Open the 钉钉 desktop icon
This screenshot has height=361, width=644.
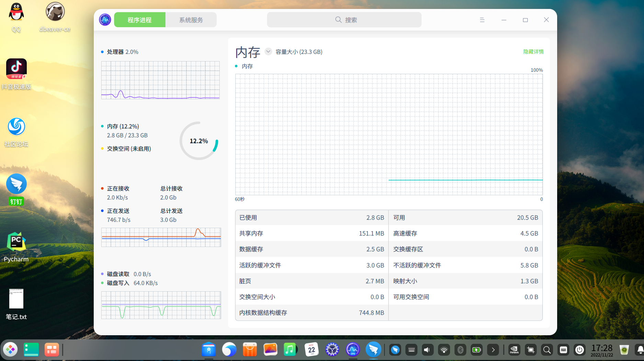16,190
